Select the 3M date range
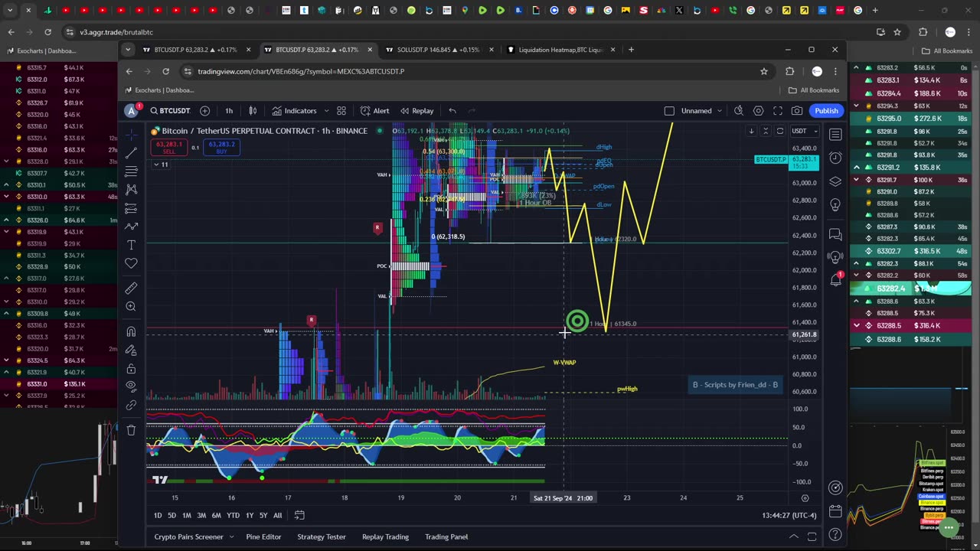The height and width of the screenshot is (551, 980). coord(201,515)
